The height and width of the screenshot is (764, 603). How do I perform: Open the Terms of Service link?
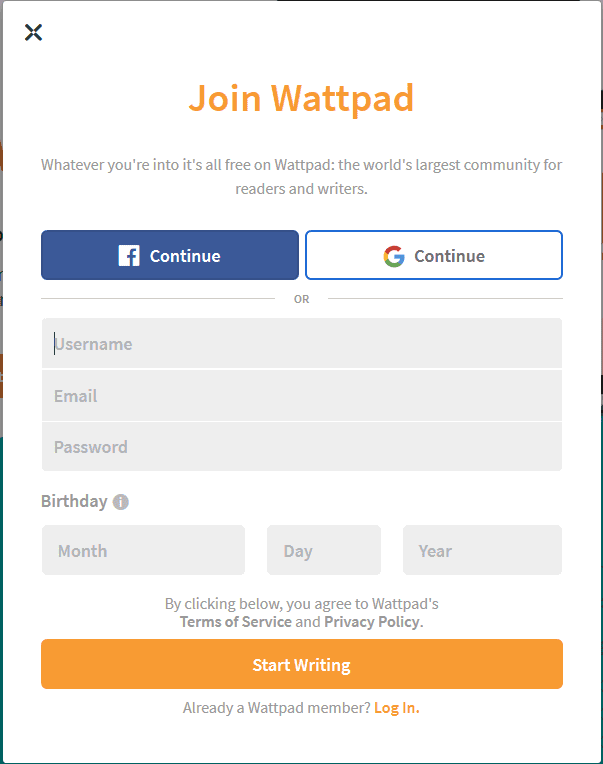[x=236, y=622]
